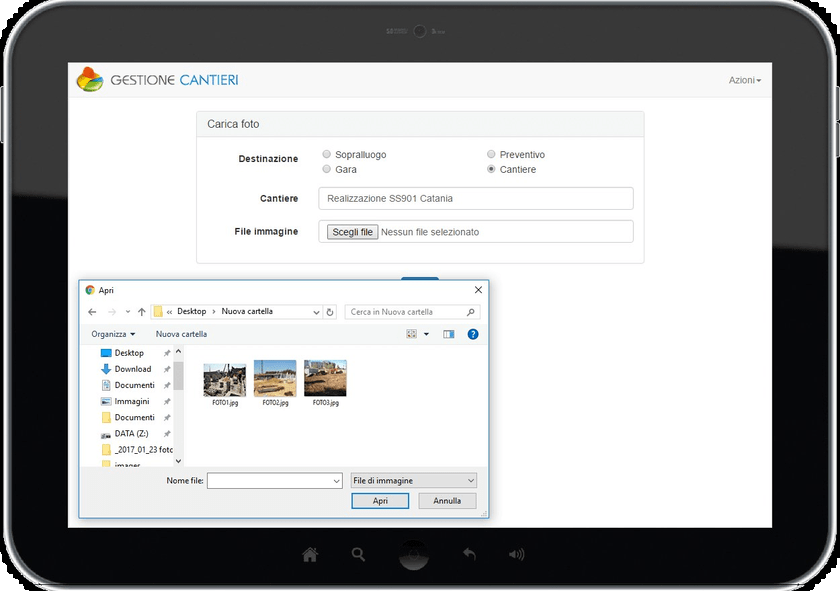The width and height of the screenshot is (840, 591).
Task: Click the Gestione Cantieri logo icon
Action: 90,79
